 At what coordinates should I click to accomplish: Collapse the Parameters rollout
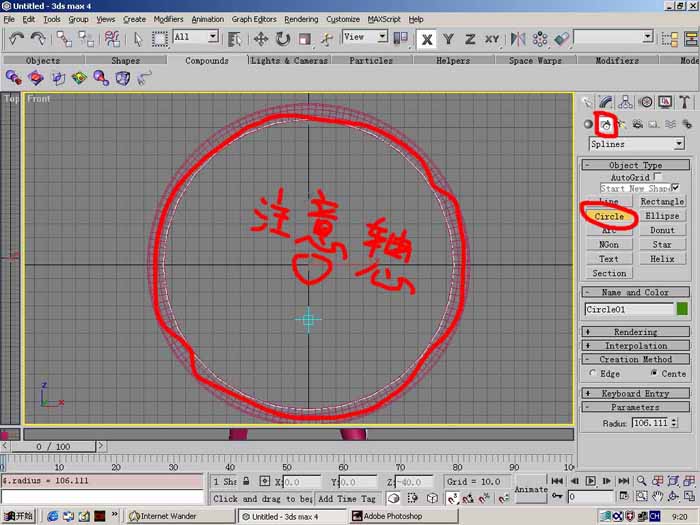636,407
